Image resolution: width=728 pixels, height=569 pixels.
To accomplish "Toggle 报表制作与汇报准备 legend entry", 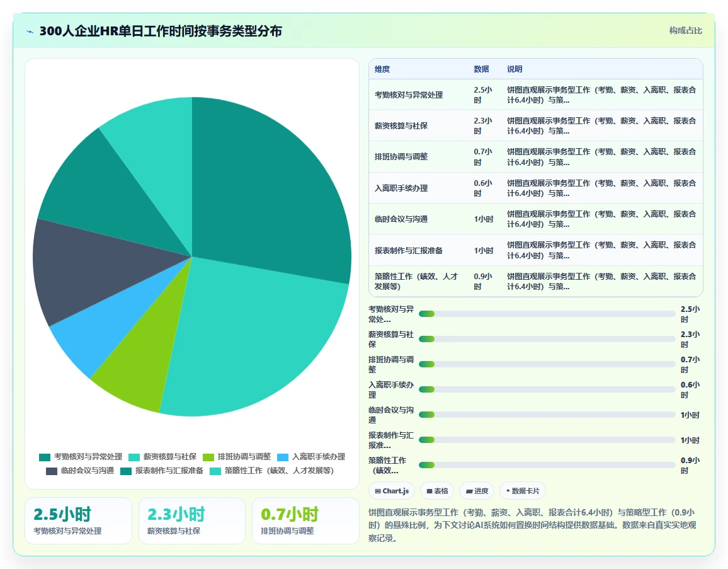I will coord(162,471).
